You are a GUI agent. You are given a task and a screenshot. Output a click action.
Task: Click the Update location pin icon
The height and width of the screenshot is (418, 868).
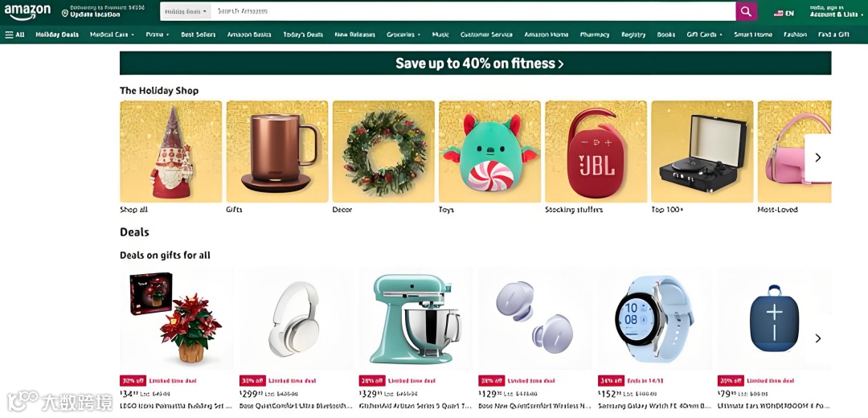[x=65, y=12]
